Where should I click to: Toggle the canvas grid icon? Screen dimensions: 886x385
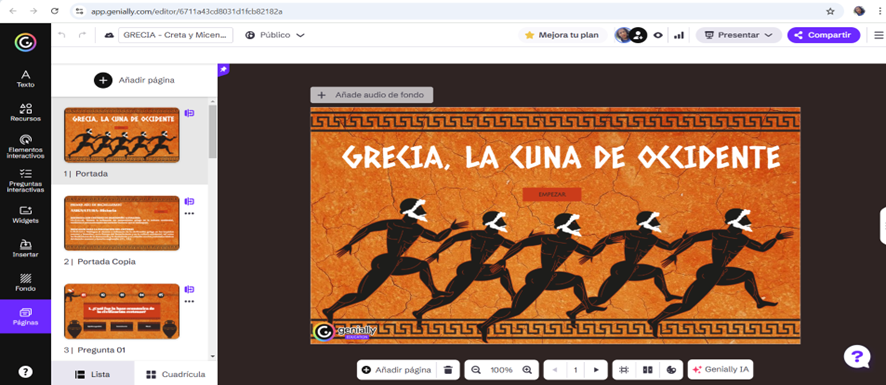[x=624, y=370]
